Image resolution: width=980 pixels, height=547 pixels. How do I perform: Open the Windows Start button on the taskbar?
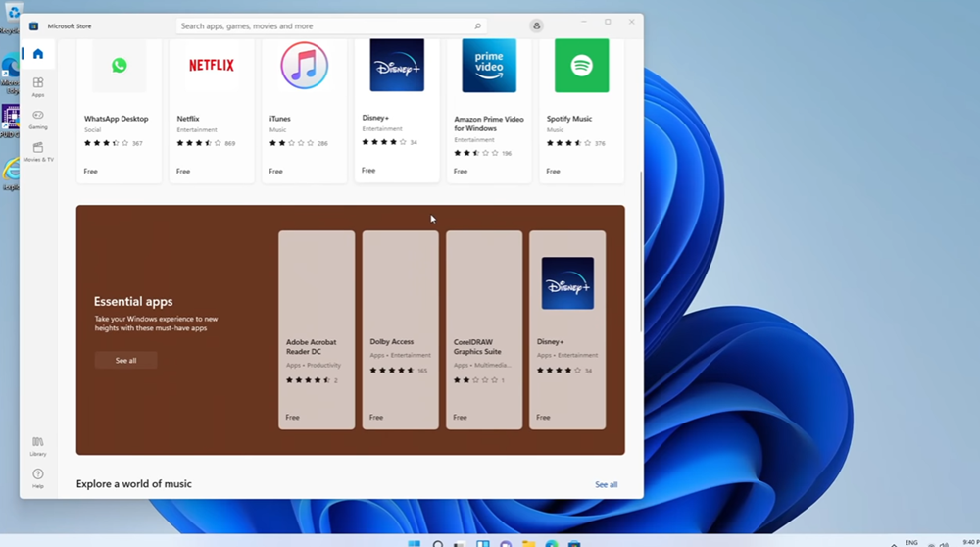tap(414, 544)
